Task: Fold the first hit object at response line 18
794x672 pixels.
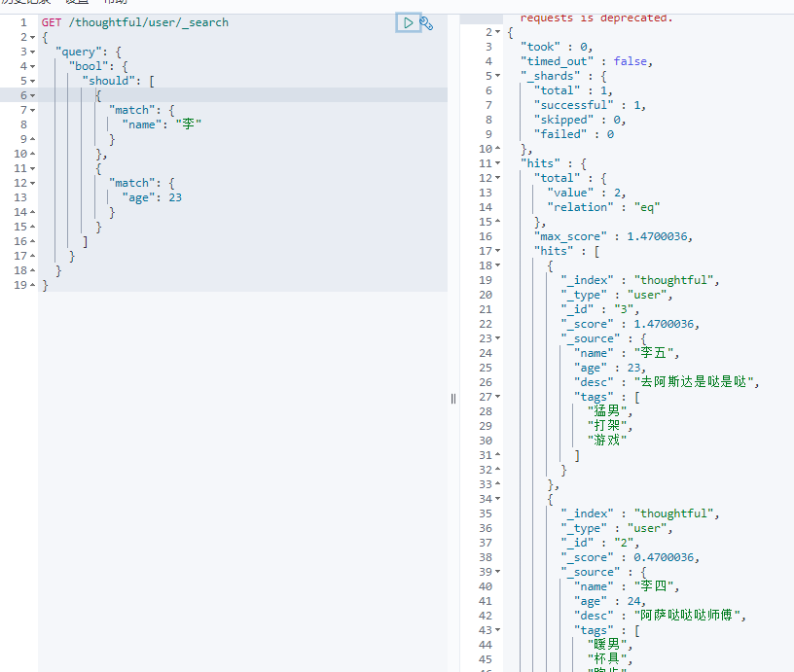Action: pos(498,265)
